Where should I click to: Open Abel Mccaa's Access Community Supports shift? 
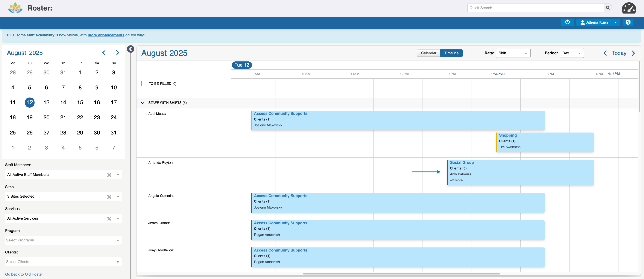pyautogui.click(x=398, y=120)
